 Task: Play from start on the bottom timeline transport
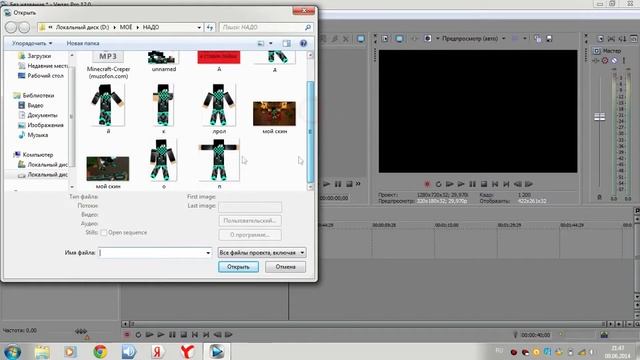pyautogui.click(x=149, y=335)
